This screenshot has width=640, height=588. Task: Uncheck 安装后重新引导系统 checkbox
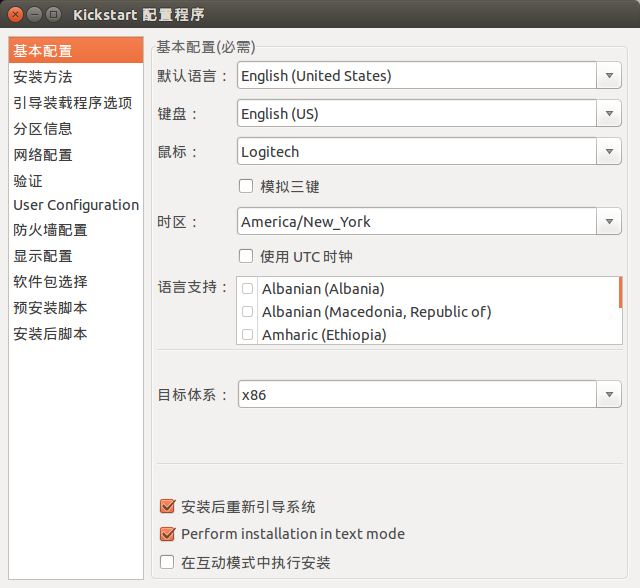tap(167, 506)
